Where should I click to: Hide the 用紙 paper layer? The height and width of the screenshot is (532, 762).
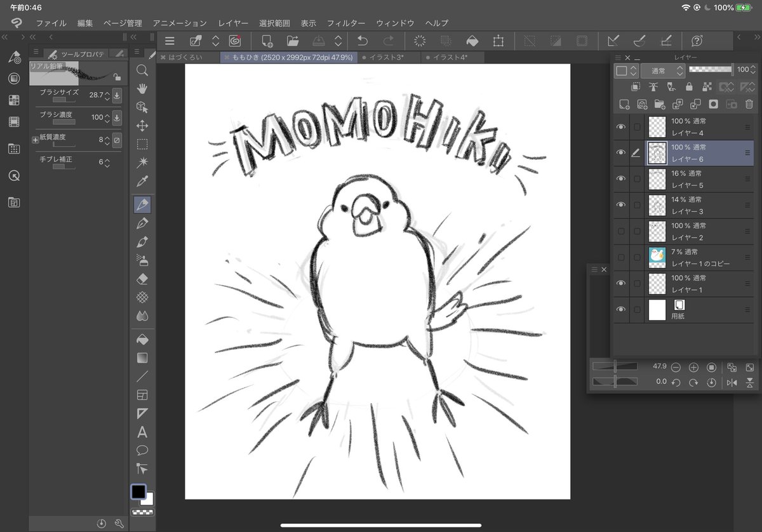pyautogui.click(x=621, y=309)
